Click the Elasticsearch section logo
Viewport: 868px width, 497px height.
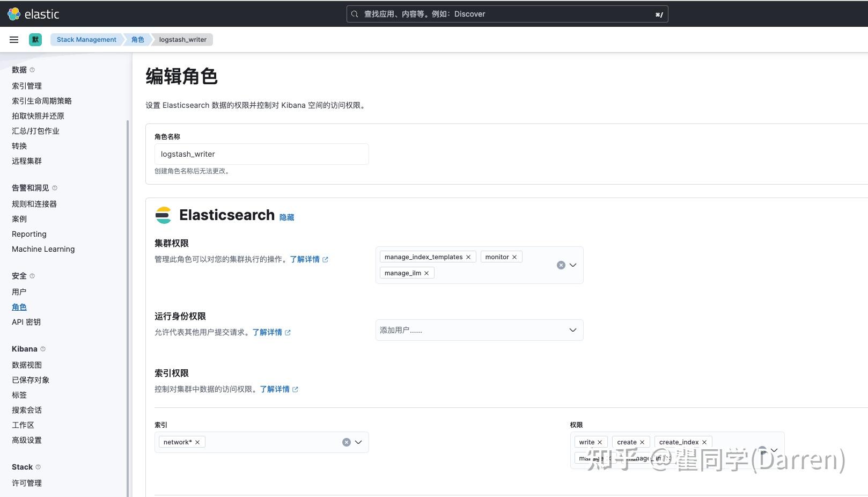[164, 215]
